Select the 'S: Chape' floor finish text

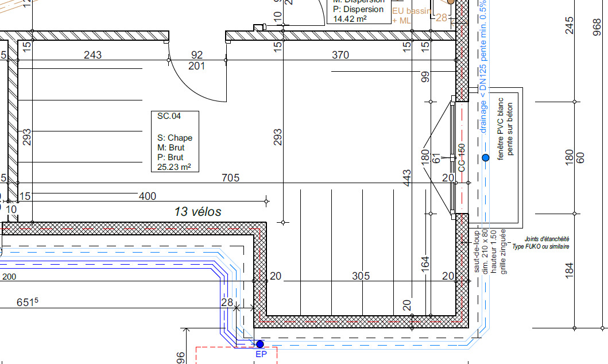tap(175, 138)
